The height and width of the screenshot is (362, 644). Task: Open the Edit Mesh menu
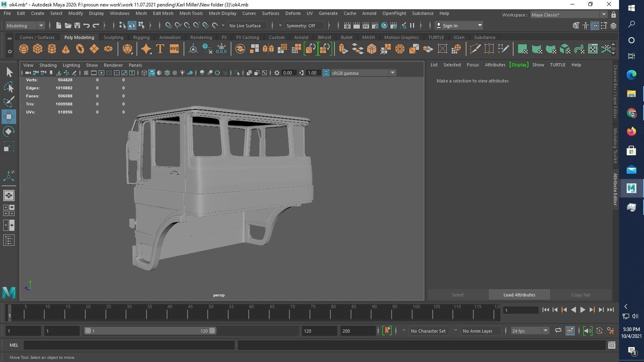click(x=163, y=13)
